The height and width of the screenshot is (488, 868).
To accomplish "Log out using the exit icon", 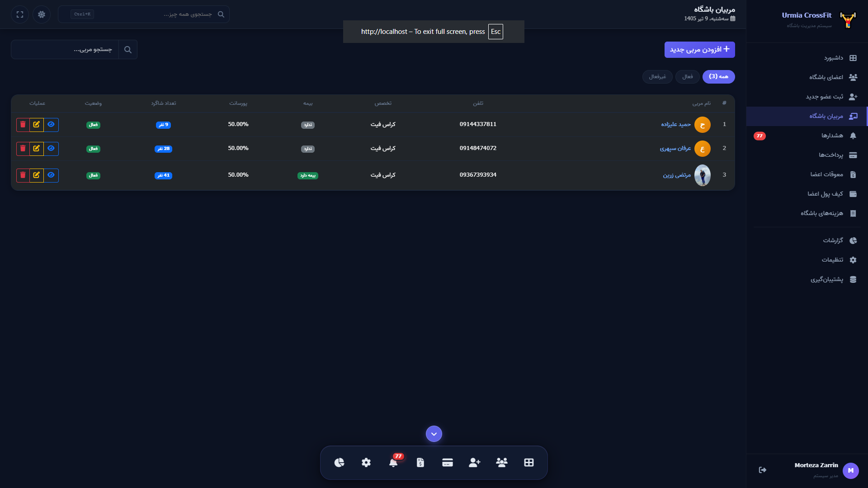I will 763,470.
